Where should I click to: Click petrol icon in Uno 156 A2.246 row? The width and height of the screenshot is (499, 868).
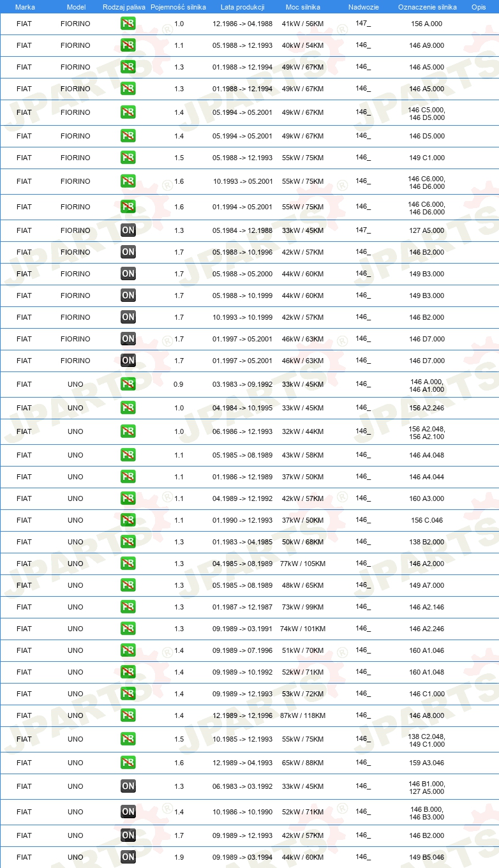128,408
